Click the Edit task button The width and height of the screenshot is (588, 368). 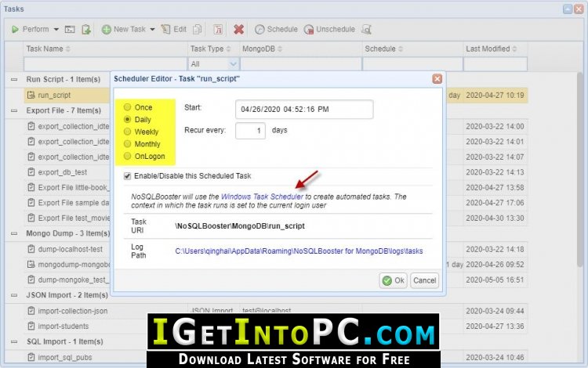click(x=173, y=29)
